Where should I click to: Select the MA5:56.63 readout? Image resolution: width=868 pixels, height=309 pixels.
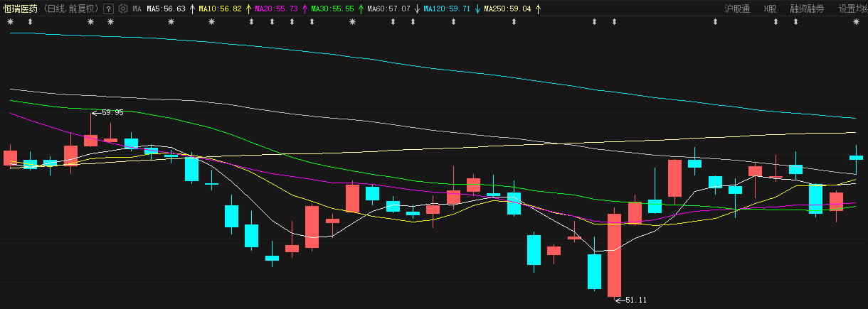pyautogui.click(x=166, y=9)
